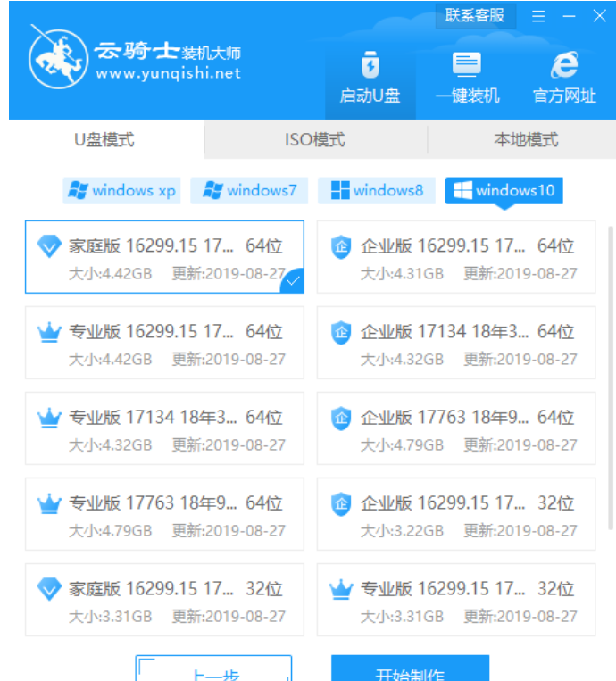Screen dimensions: 616x681
Task: Switch to the 本地模式 tab
Action: tap(526, 140)
